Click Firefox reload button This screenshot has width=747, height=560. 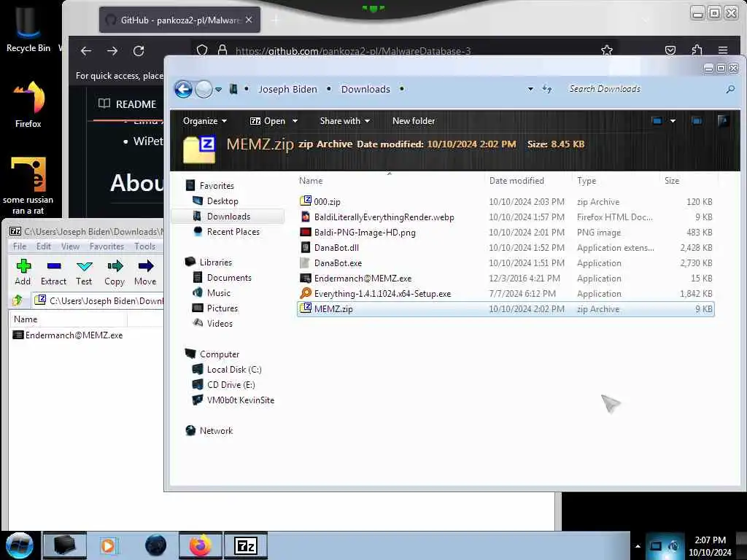coord(139,50)
